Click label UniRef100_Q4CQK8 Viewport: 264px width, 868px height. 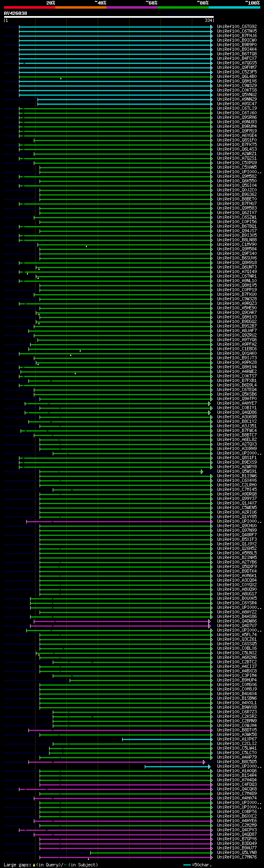pos(237,789)
